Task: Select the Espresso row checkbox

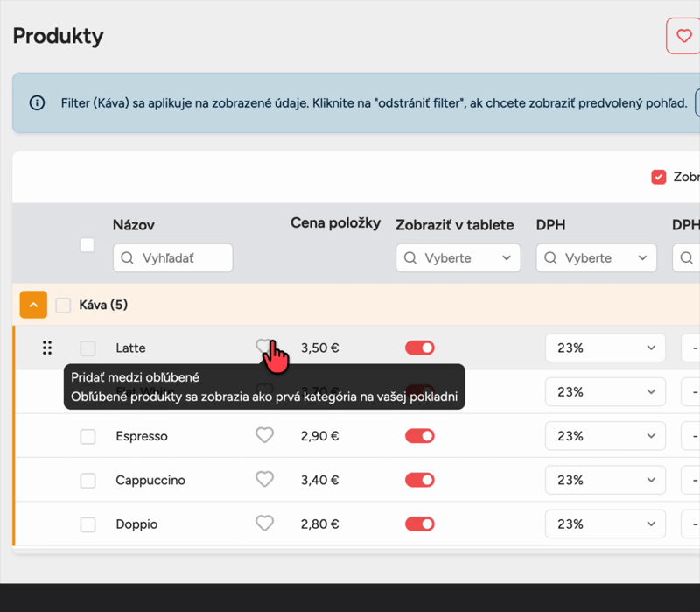Action: pos(88,436)
